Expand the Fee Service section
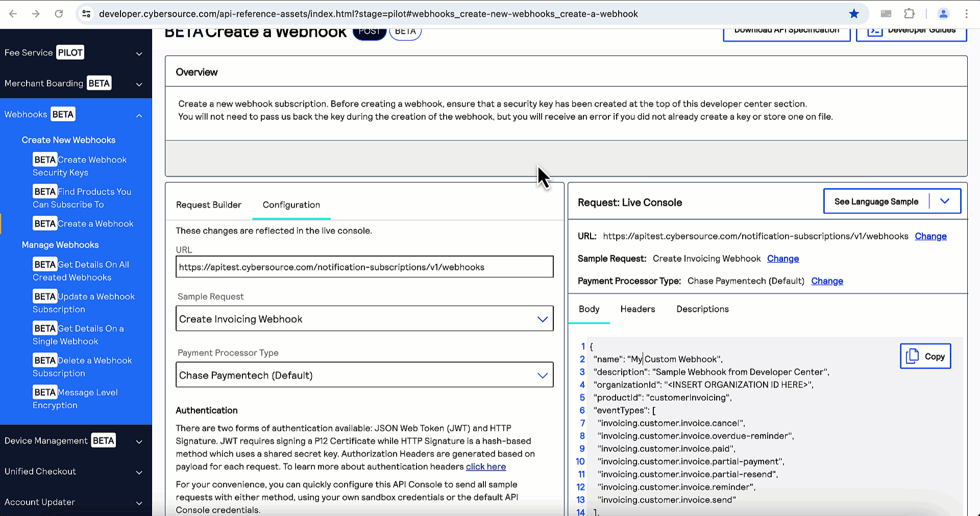The image size is (980, 516). (139, 54)
